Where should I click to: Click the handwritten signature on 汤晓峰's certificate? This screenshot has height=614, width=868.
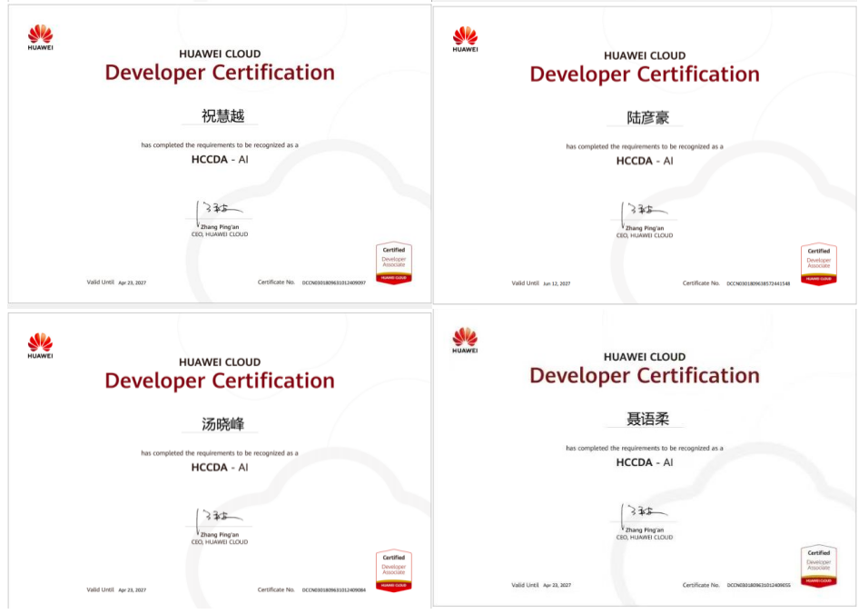(x=220, y=520)
